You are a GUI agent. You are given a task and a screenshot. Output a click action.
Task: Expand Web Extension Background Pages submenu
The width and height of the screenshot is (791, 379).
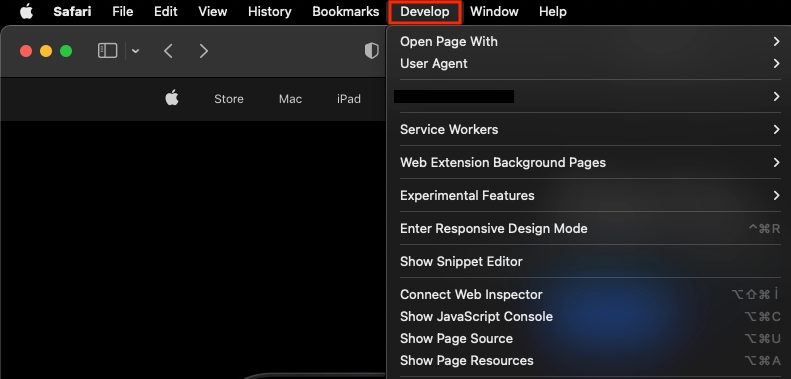point(590,163)
